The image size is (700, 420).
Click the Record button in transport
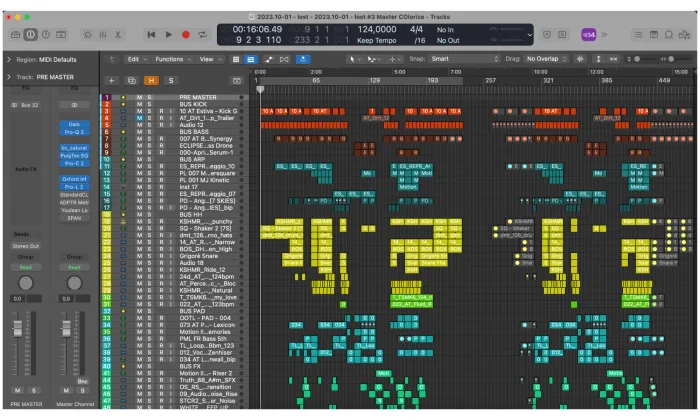click(x=186, y=35)
